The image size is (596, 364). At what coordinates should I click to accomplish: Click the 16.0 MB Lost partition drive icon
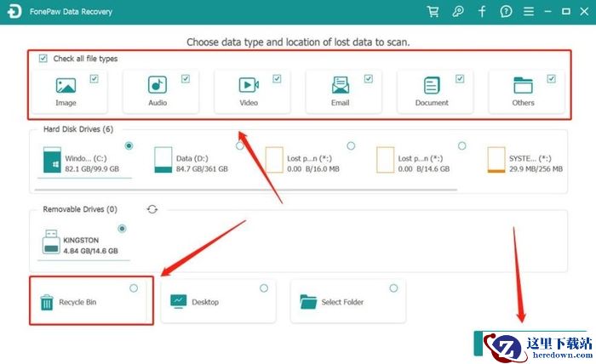coord(274,160)
